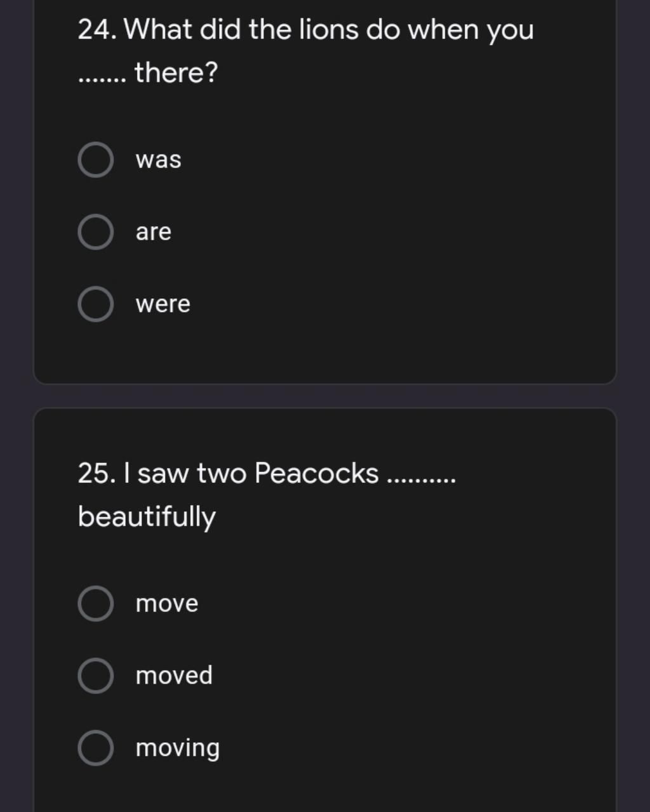Click question 25 title about Peacocks

point(267,495)
